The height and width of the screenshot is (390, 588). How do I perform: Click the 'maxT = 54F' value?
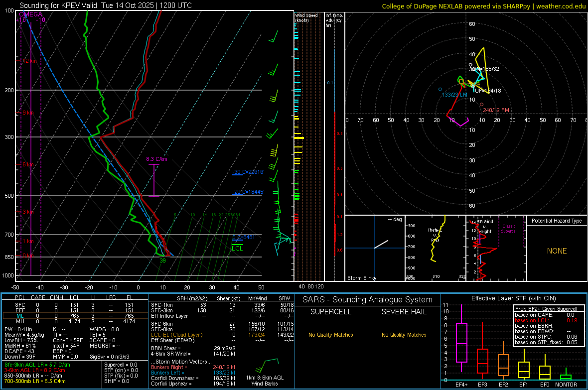[x=66, y=346]
